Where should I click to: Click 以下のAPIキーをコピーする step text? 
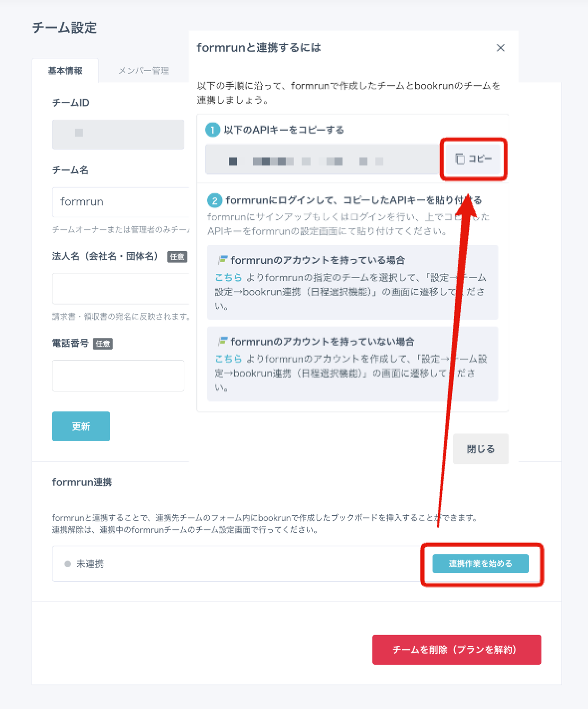click(284, 130)
